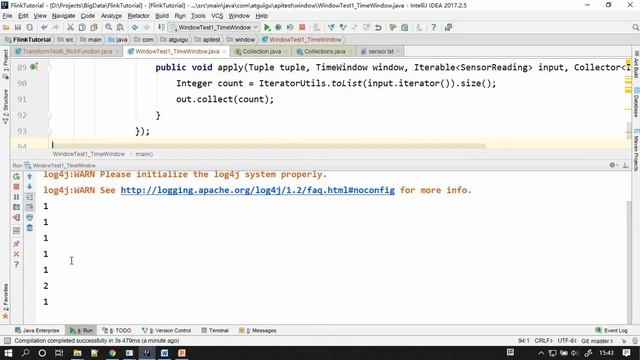Open the Terminal tool window

pyautogui.click(x=215, y=330)
